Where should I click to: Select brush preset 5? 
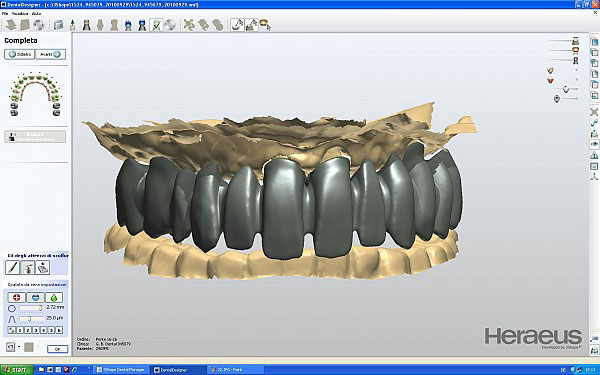coord(51,330)
